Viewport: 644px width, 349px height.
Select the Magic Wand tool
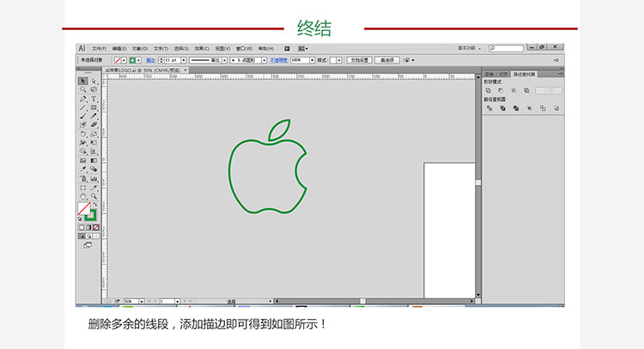[83, 89]
